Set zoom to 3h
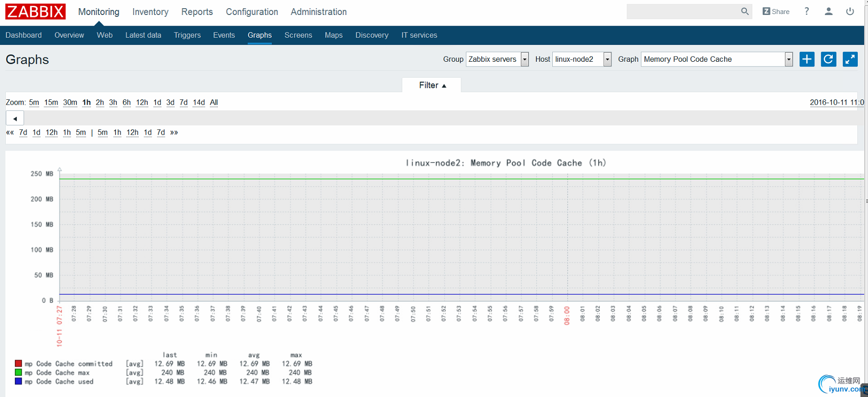Viewport: 868px width, 397px height. tap(113, 103)
